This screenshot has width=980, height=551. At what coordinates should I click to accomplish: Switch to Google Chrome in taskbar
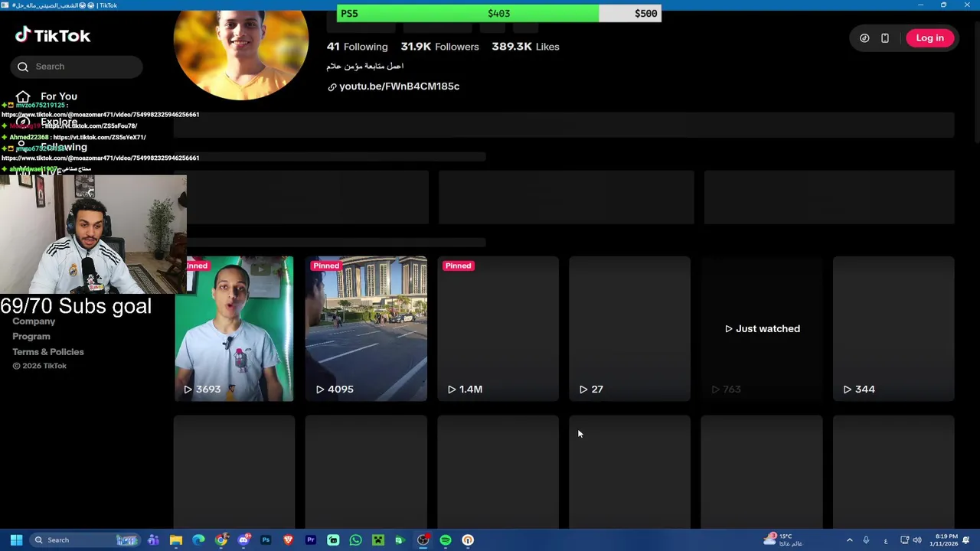[x=221, y=540]
